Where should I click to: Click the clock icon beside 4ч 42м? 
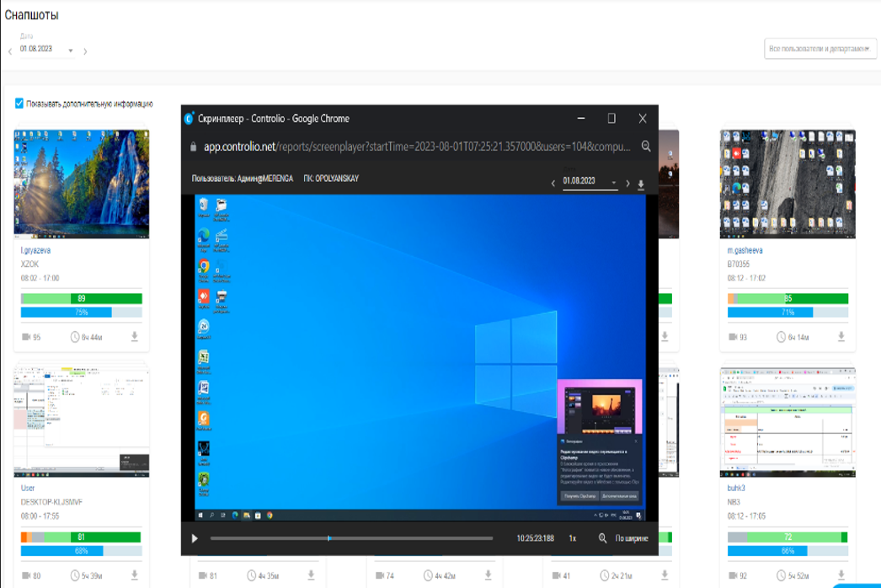pyautogui.click(x=428, y=575)
